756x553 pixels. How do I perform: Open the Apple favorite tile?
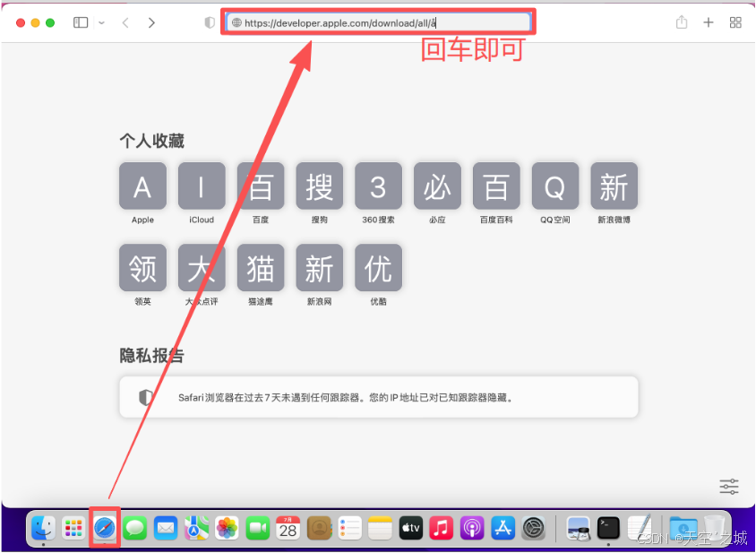[142, 186]
